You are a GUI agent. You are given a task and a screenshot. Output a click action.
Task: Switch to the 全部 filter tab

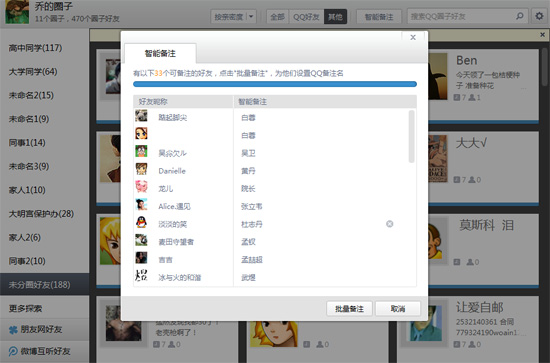277,16
